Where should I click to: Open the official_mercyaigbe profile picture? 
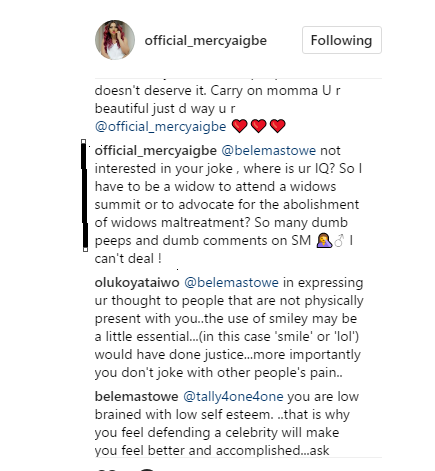click(115, 40)
